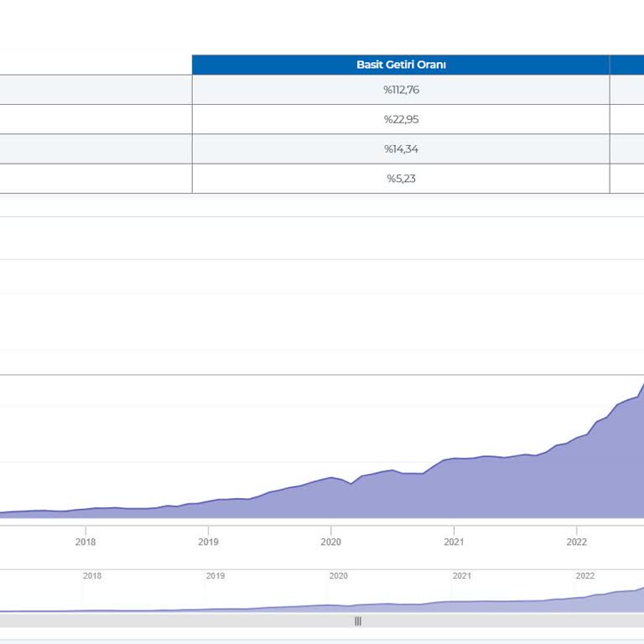Click the 2020 label on main chart axis
644x644 pixels.
pos(331,542)
